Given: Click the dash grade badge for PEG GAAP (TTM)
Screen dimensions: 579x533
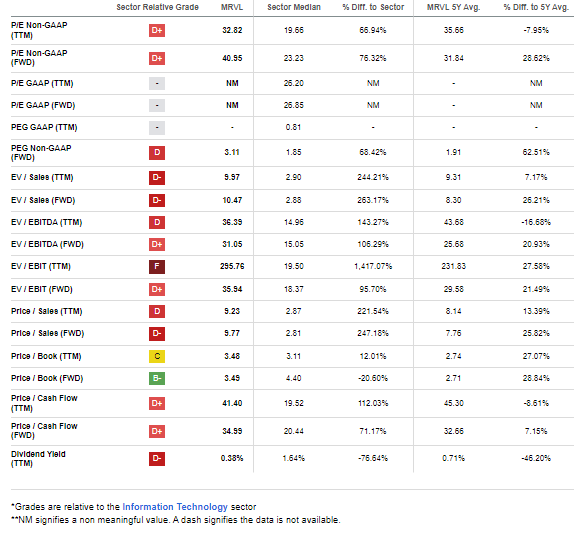Looking at the screenshot, I should (157, 127).
